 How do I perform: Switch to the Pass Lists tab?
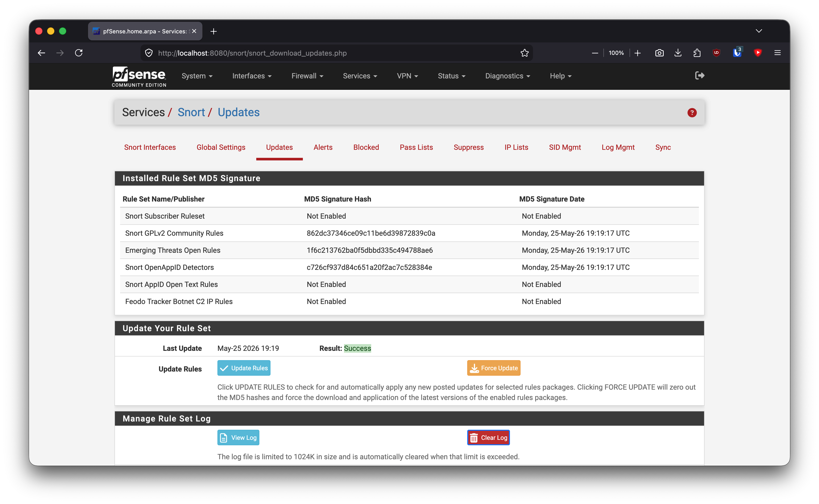point(416,147)
